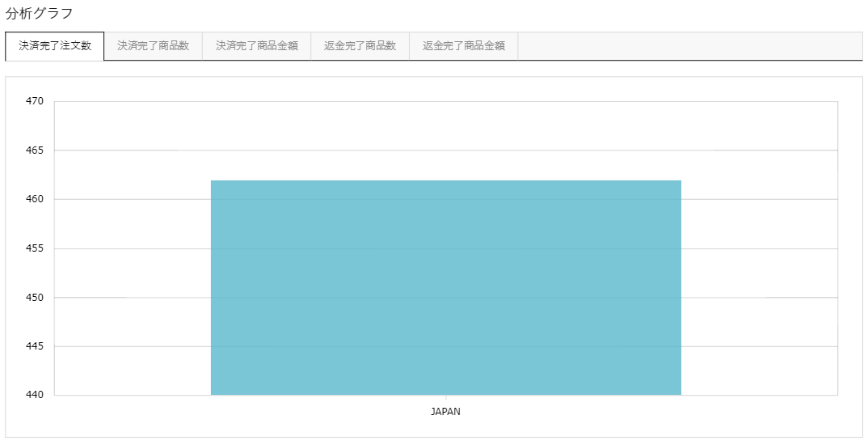
Task: Select the 465 y-axis tick label
Action: (34, 150)
